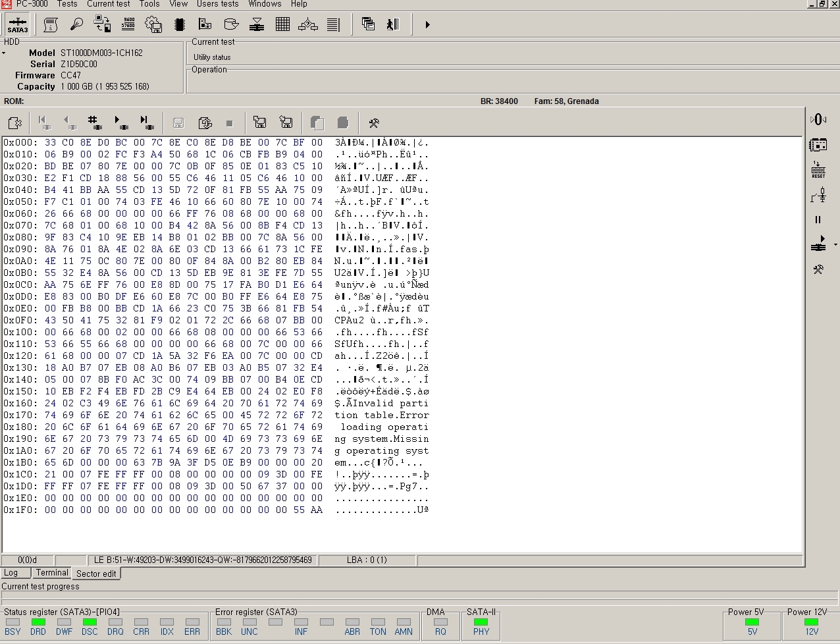
Task: Click the hex offset label 0x1F0:
Action: click(20, 510)
